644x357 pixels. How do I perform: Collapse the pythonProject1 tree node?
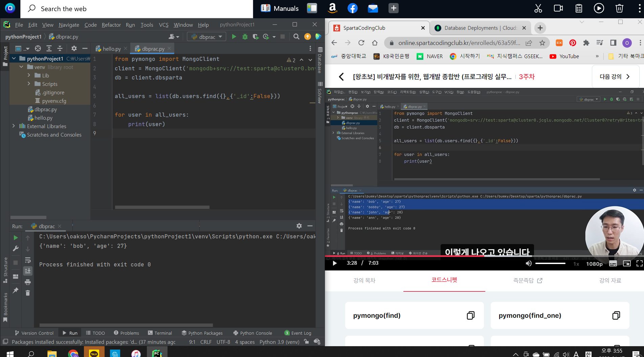click(14, 58)
